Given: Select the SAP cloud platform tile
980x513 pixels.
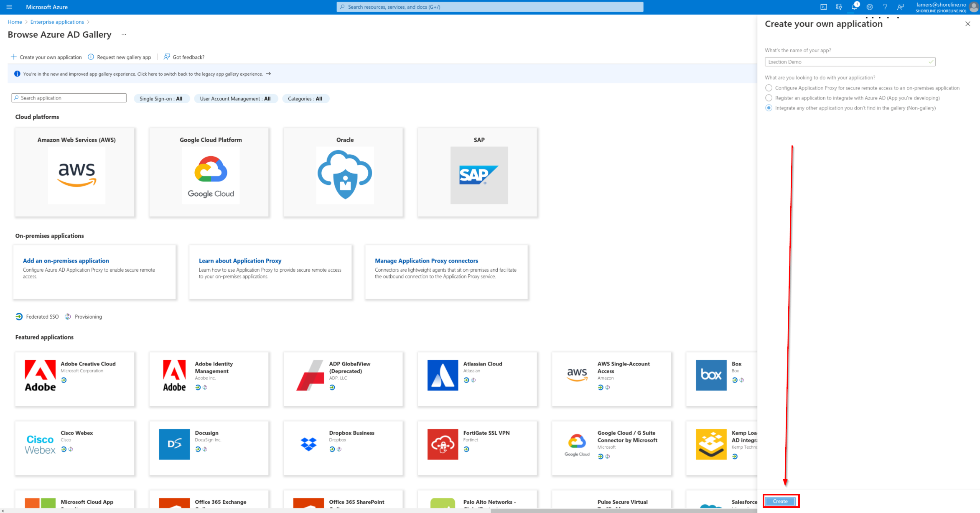Looking at the screenshot, I should [477, 172].
